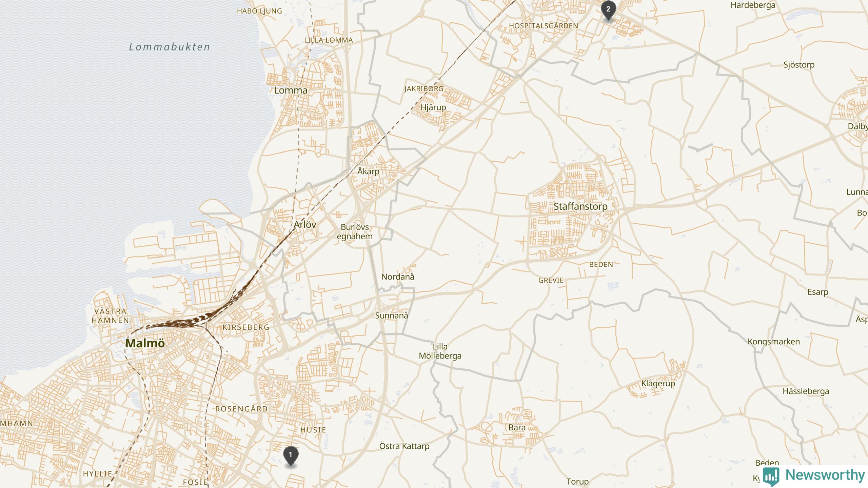
Task: Click the Burlövs egnahem label
Action: tap(355, 232)
